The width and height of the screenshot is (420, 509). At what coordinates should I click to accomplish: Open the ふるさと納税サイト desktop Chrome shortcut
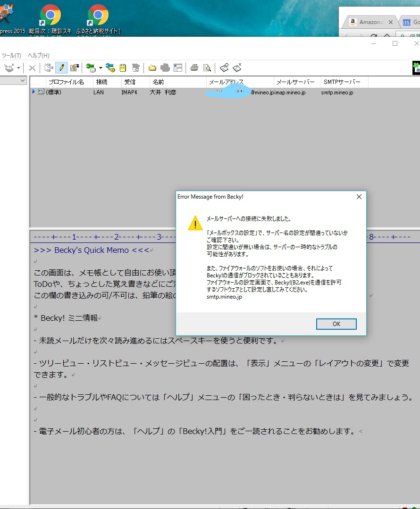coord(98,19)
